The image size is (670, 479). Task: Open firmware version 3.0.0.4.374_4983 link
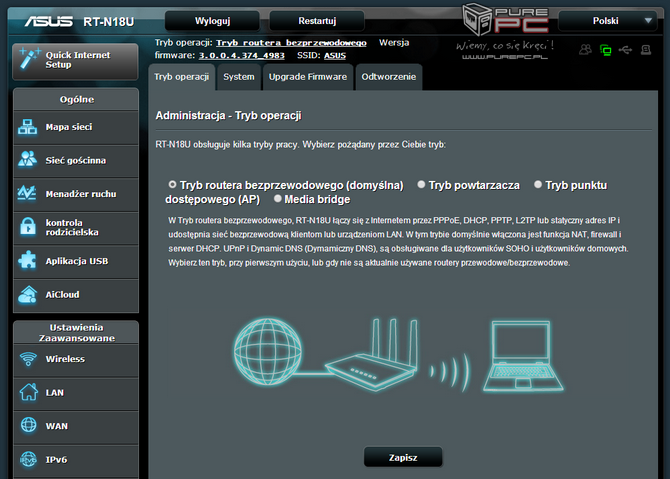click(x=241, y=56)
